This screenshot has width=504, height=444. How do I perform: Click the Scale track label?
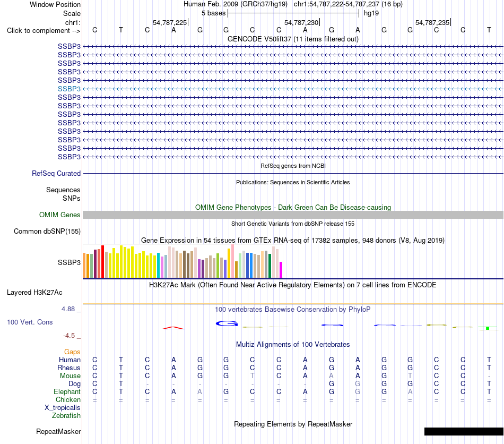tap(72, 13)
